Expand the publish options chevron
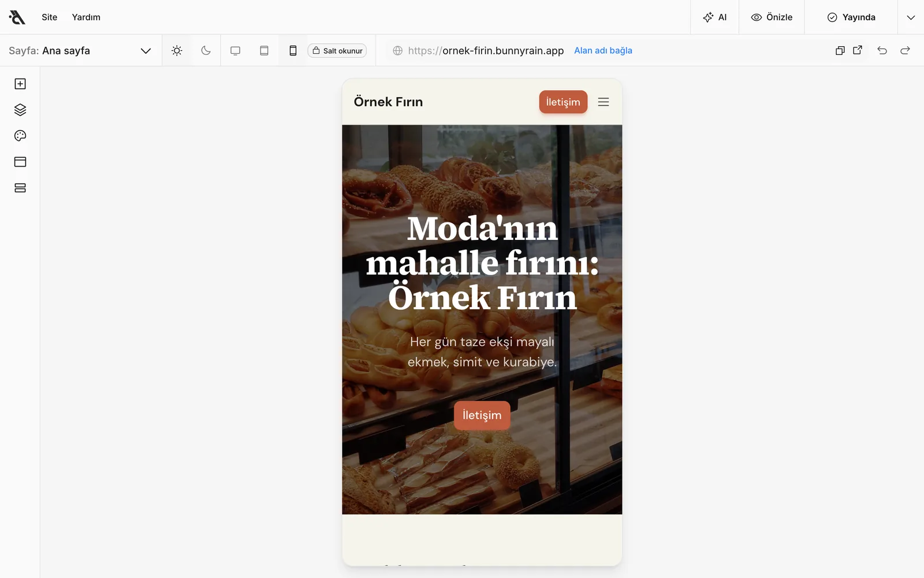 [911, 17]
